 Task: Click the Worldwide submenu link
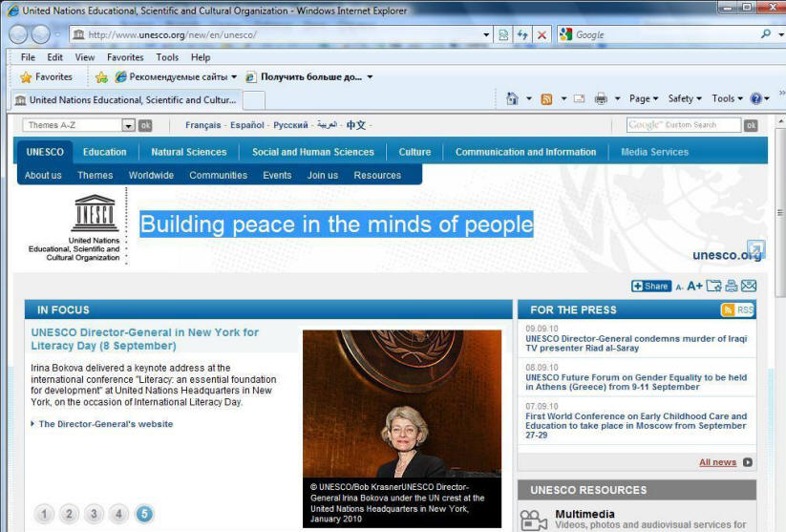pos(151,176)
